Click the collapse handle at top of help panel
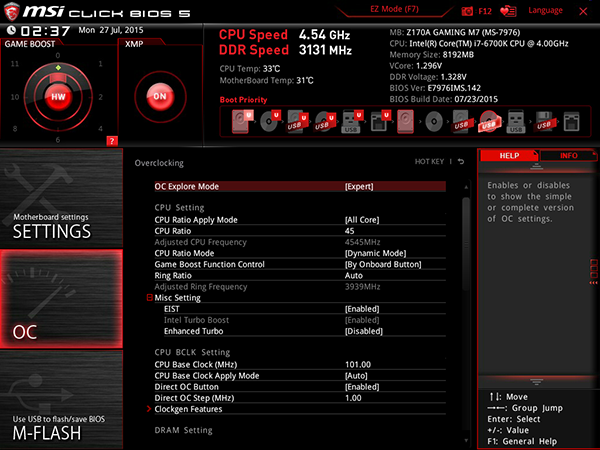The height and width of the screenshot is (450, 600). tap(536, 166)
